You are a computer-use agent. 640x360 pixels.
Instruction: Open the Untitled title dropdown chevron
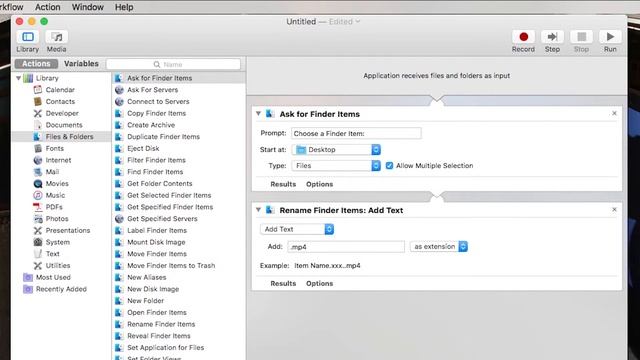[x=358, y=22]
